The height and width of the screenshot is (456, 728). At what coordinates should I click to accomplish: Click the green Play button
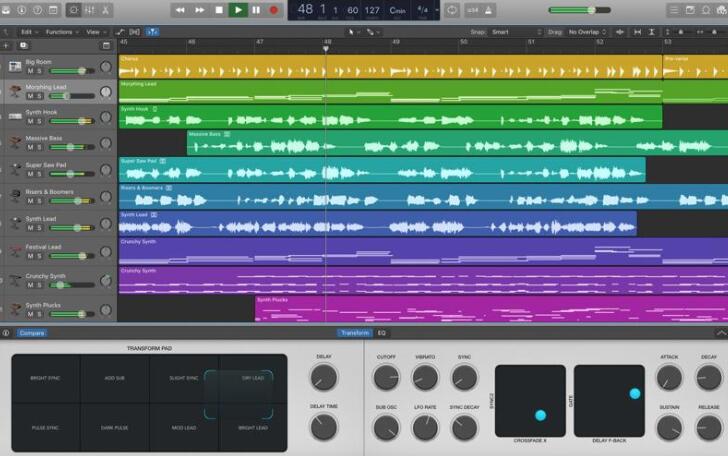(238, 10)
